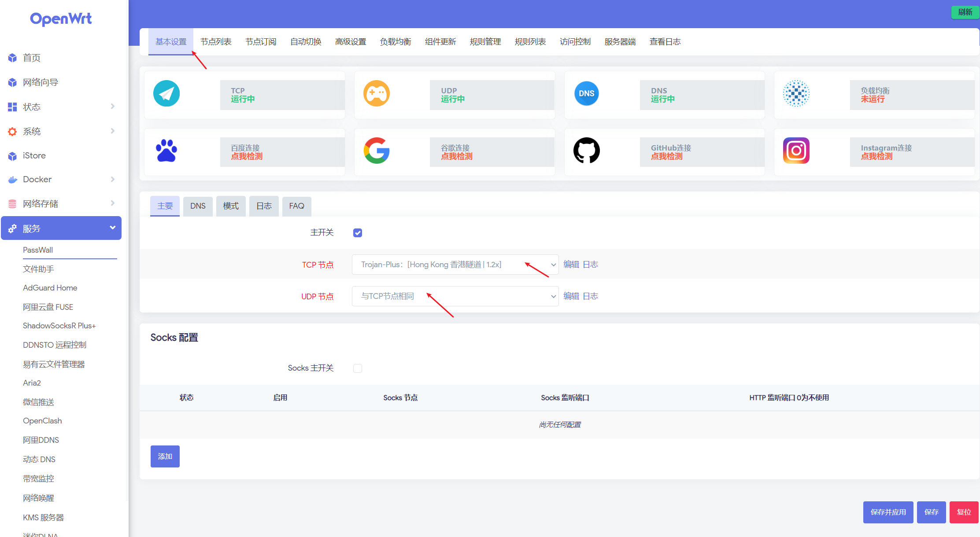
Task: Open the 模式 sub-tab
Action: click(231, 206)
